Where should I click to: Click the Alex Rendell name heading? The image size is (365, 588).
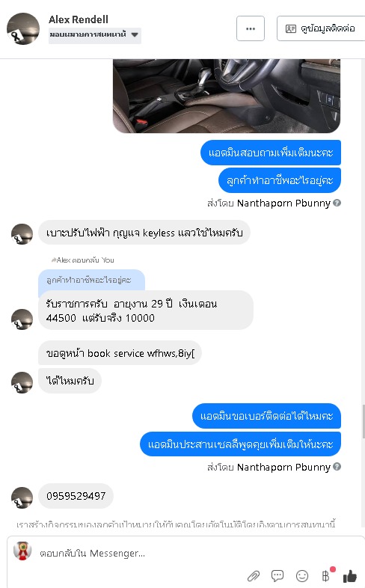(79, 19)
